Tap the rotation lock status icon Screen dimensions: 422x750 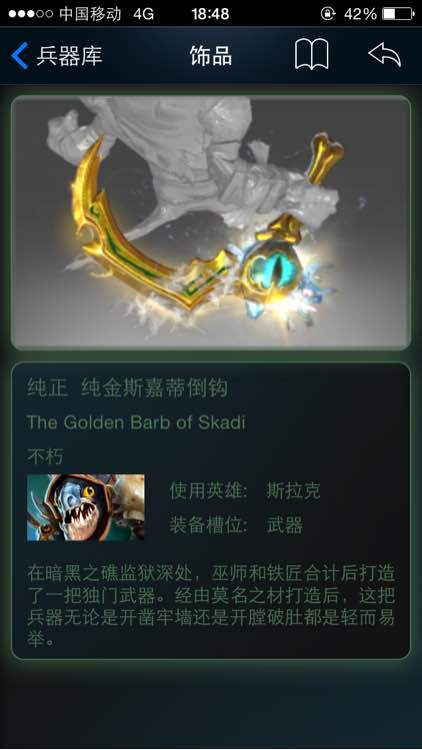click(328, 14)
